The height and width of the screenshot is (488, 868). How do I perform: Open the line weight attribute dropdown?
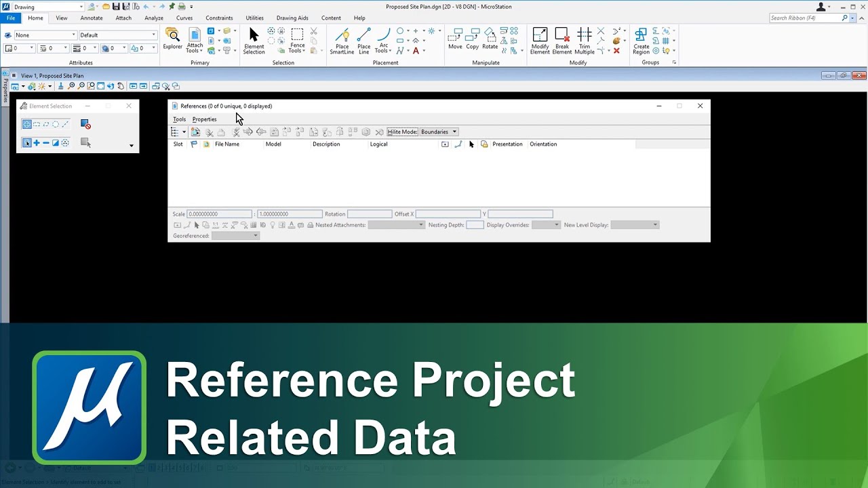click(85, 48)
